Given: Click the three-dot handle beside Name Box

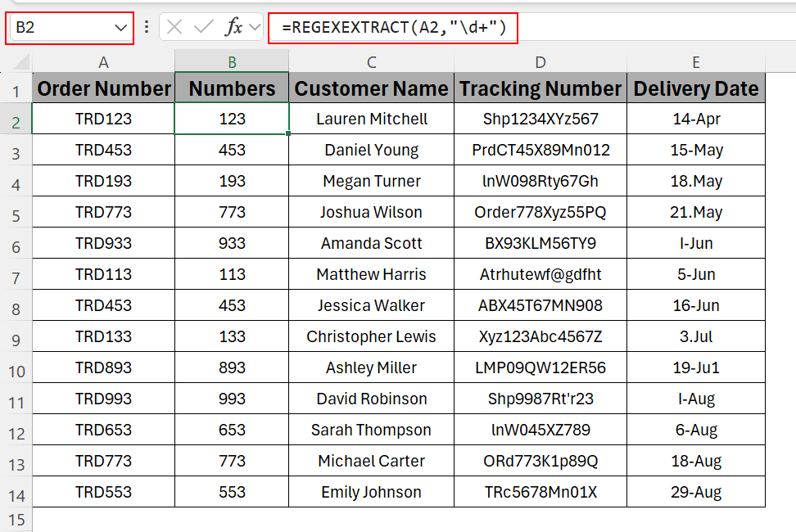Looking at the screenshot, I should coord(147,27).
